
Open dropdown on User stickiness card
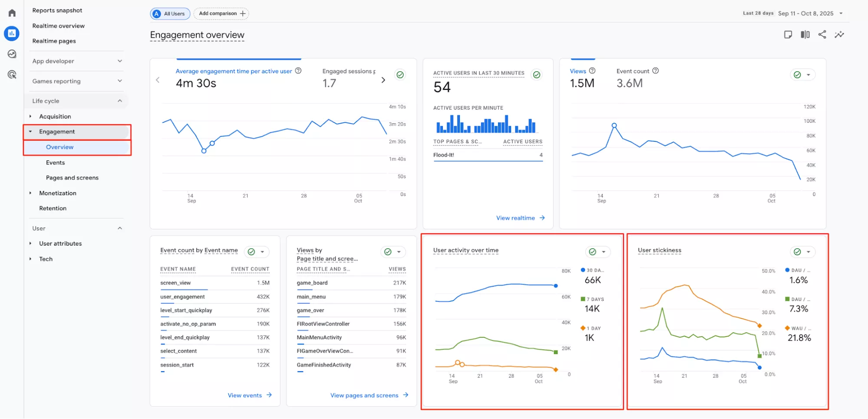click(x=809, y=252)
